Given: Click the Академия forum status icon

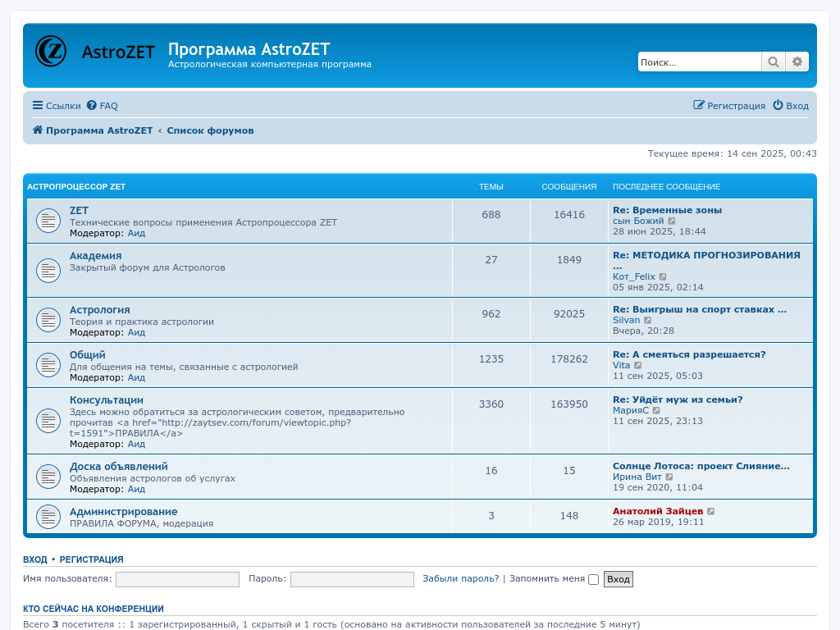Looking at the screenshot, I should coord(48,270).
